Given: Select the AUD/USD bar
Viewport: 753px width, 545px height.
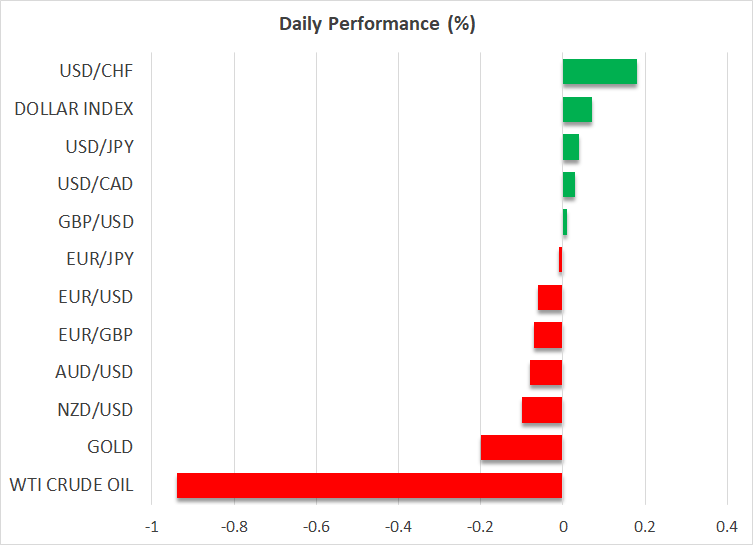Looking at the screenshot, I should (546, 372).
